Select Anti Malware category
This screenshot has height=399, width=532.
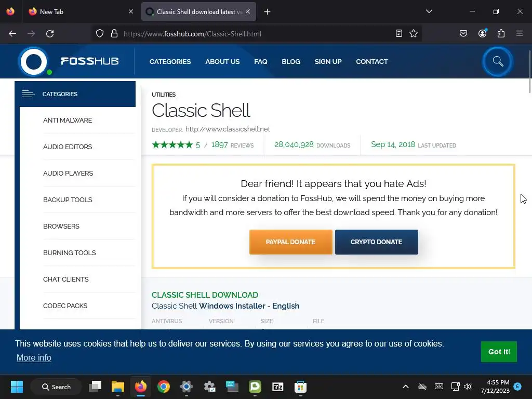pyautogui.click(x=68, y=120)
